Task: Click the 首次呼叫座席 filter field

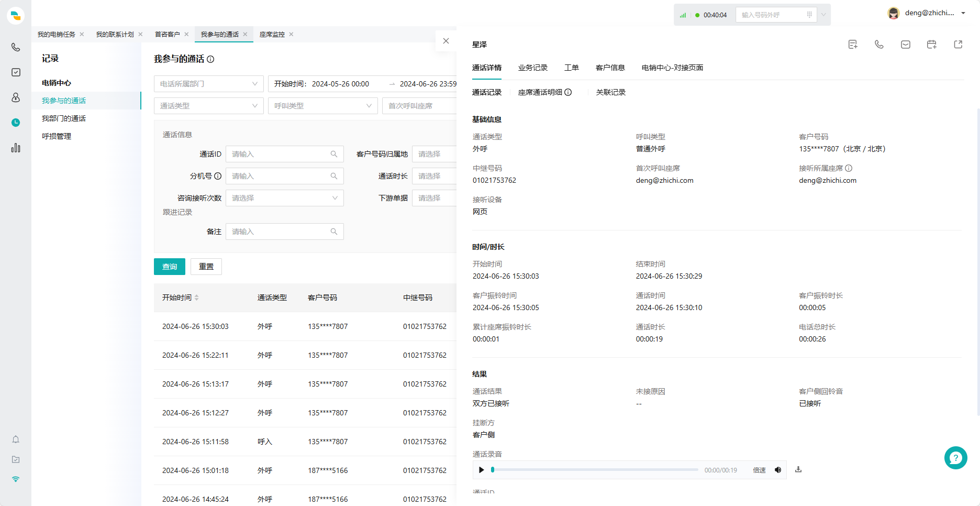Action: (419, 106)
